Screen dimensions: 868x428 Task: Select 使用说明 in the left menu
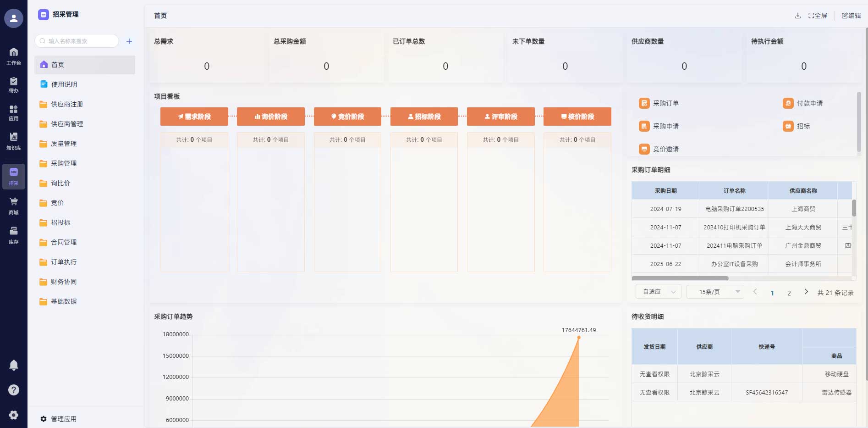point(64,84)
